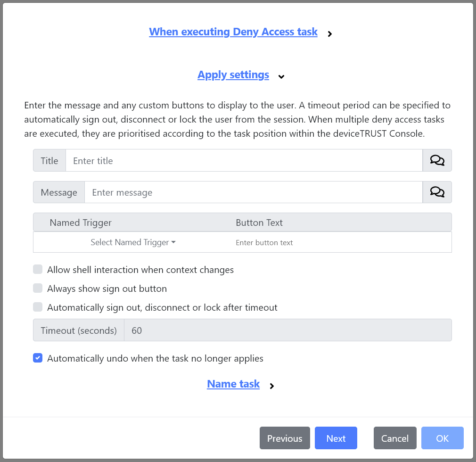Image resolution: width=476 pixels, height=462 pixels.
Task: Enable Allow shell interaction when context changes
Action: pyautogui.click(x=38, y=269)
